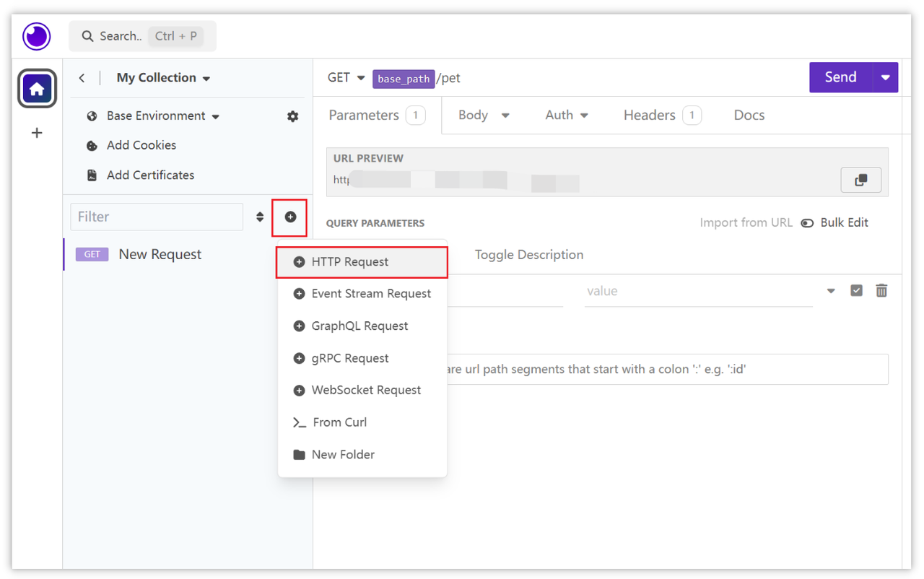Switch to the Headers tab

click(662, 116)
